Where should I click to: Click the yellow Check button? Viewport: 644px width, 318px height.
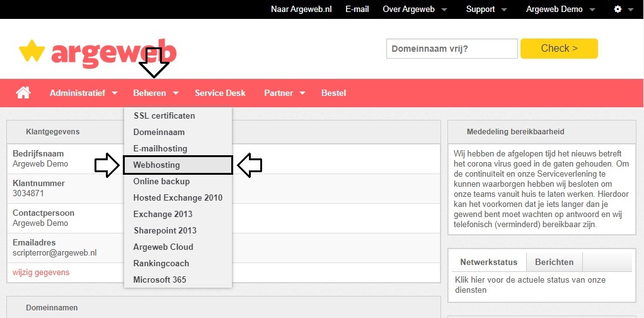coord(559,49)
